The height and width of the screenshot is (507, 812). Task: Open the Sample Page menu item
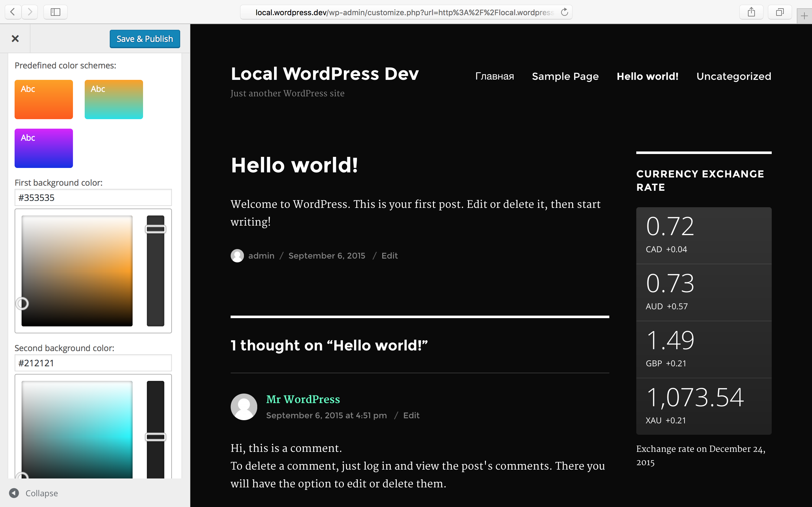click(565, 76)
